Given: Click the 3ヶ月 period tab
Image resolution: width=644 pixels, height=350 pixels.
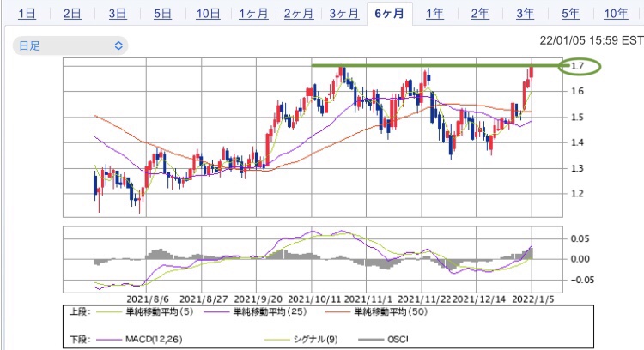Looking at the screenshot, I should (343, 13).
